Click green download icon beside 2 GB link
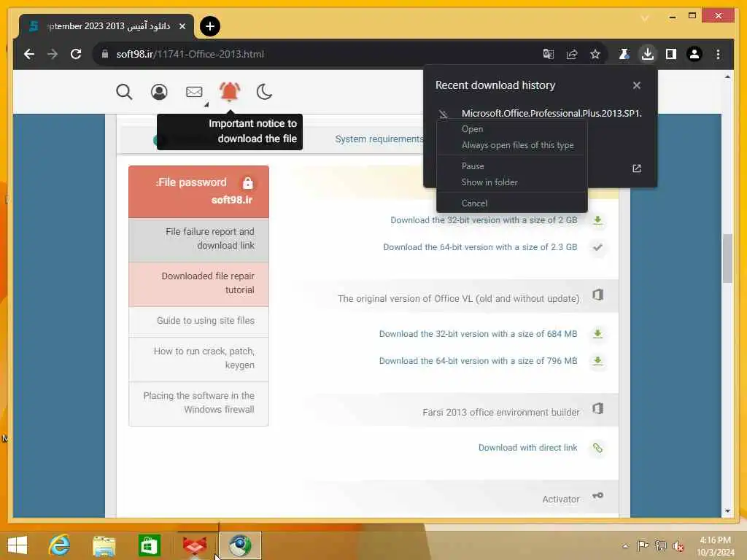Screen dimensions: 747x560 click(x=597, y=220)
